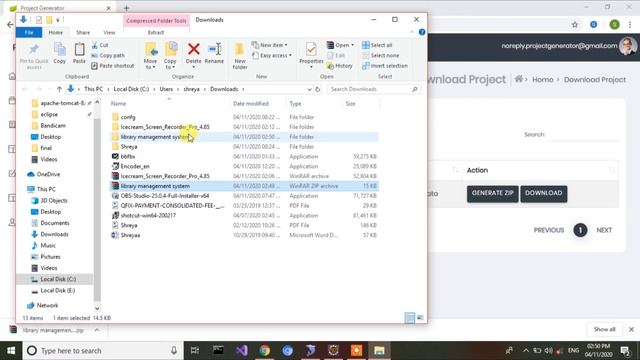Select 'library management system' ZIP archive
The width and height of the screenshot is (640, 360).
coord(244,186)
